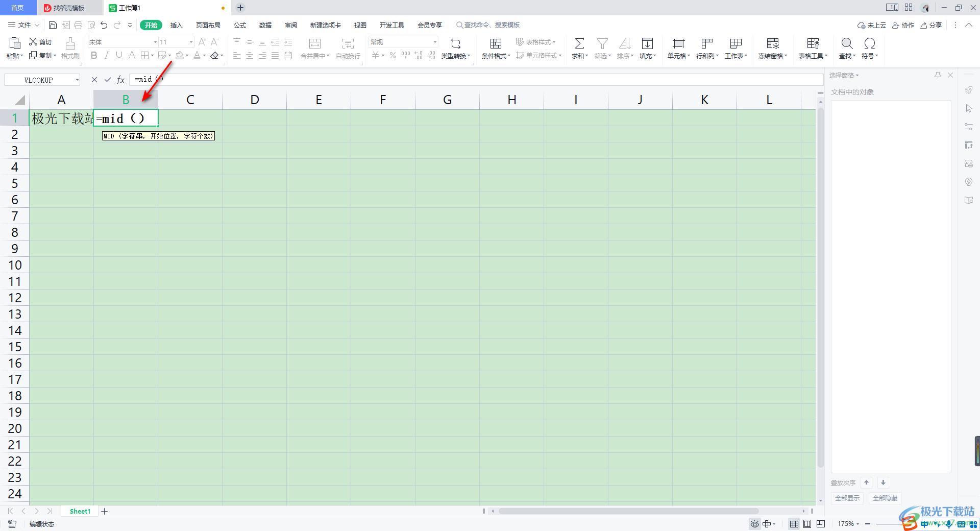Viewport: 980px width, 531px height.
Task: Click the Print Preview icon
Action: 91,25
